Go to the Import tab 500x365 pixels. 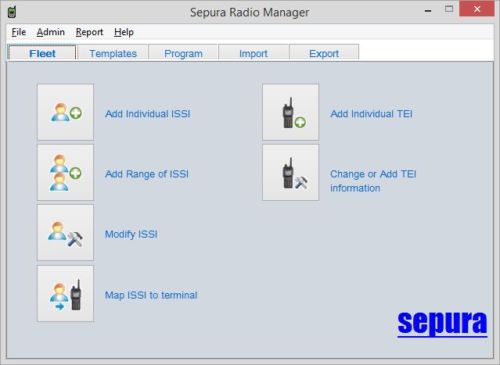(x=253, y=53)
